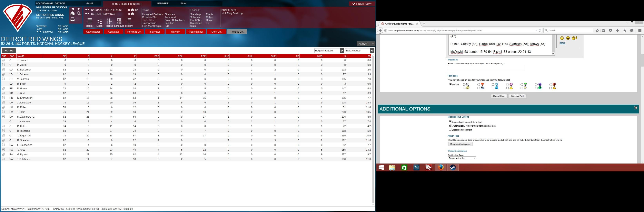Click Submit Reply in the forum
This screenshot has height=212, width=644.
tap(499, 96)
